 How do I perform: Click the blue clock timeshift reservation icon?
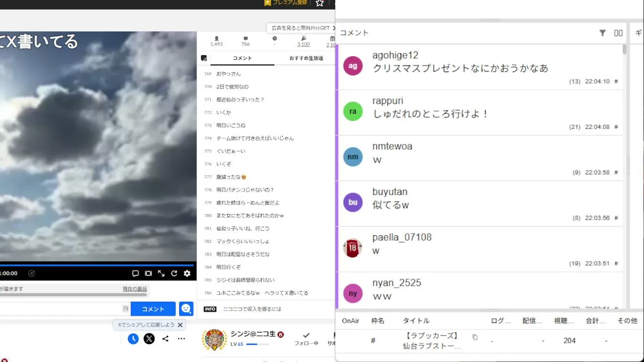click(x=133, y=339)
